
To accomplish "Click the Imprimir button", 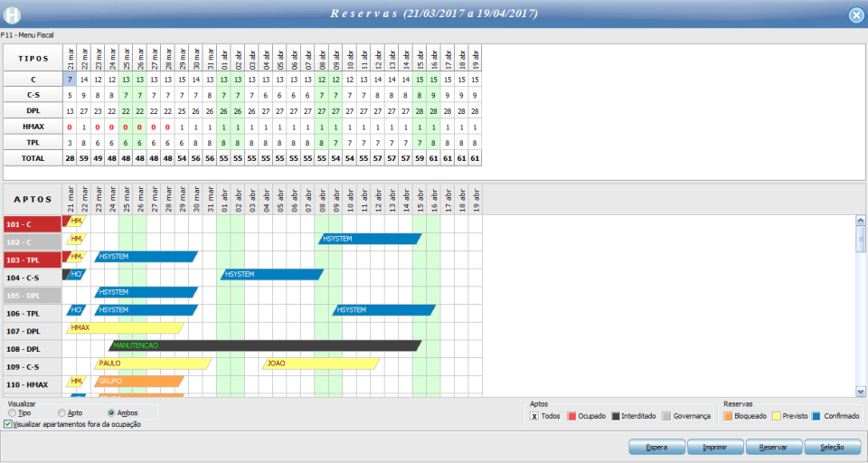I will (714, 447).
